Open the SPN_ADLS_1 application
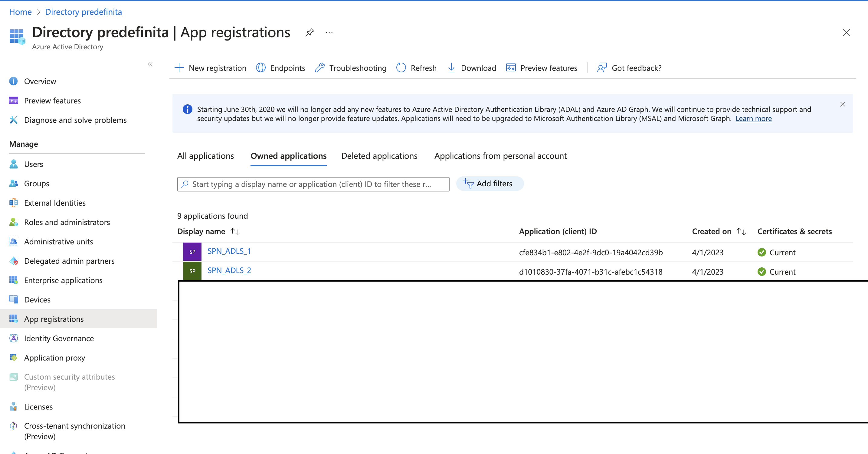This screenshot has width=868, height=454. point(229,251)
